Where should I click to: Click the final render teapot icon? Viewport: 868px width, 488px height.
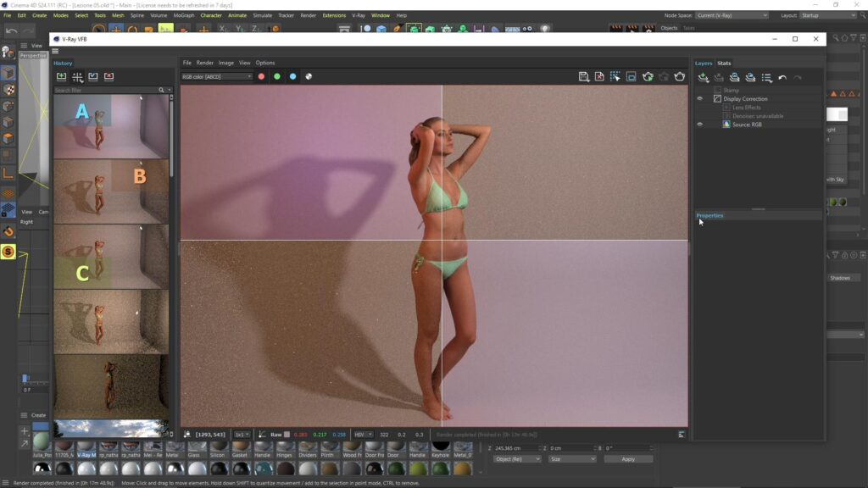click(679, 77)
